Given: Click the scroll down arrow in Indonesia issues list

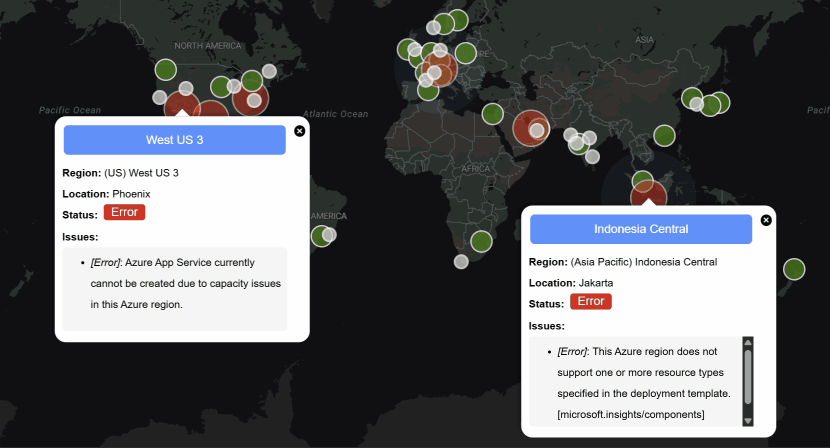Looking at the screenshot, I should point(747,422).
